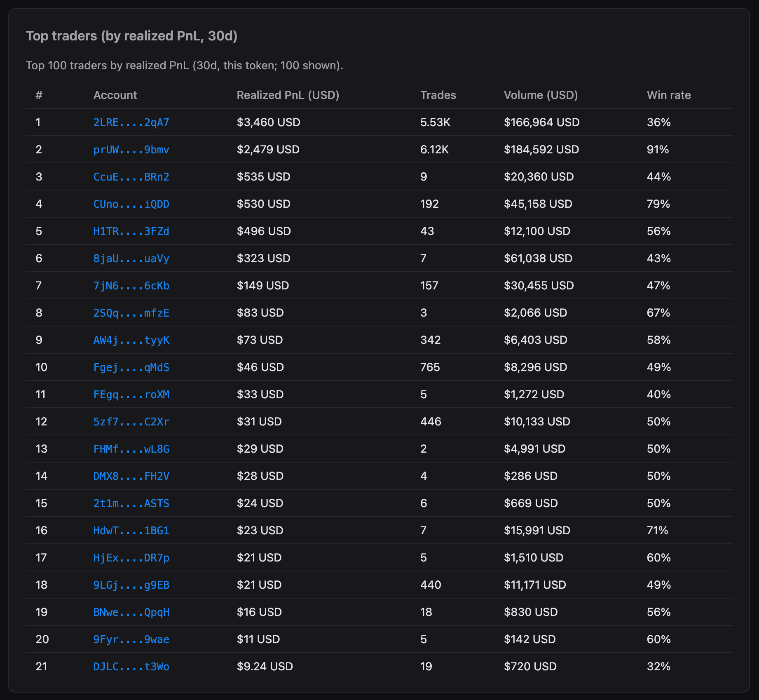Open account link FEgq....roXM
This screenshot has width=759, height=700.
coord(131,395)
